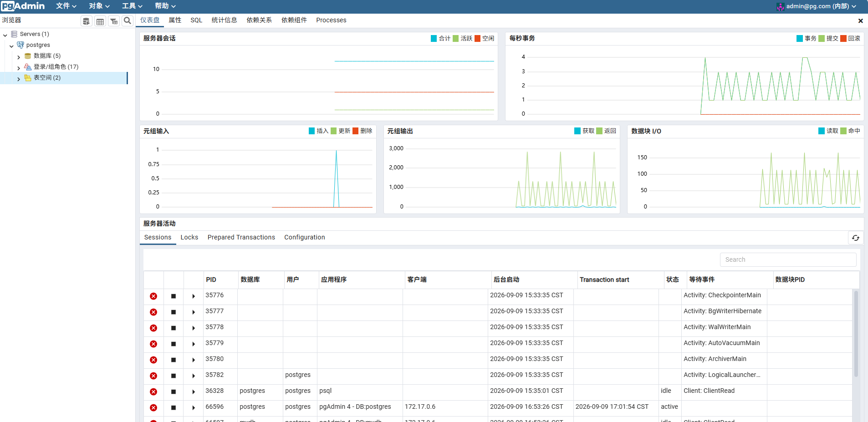Close the dashboard panel with X
Viewport: 868px width, 422px height.
860,21
